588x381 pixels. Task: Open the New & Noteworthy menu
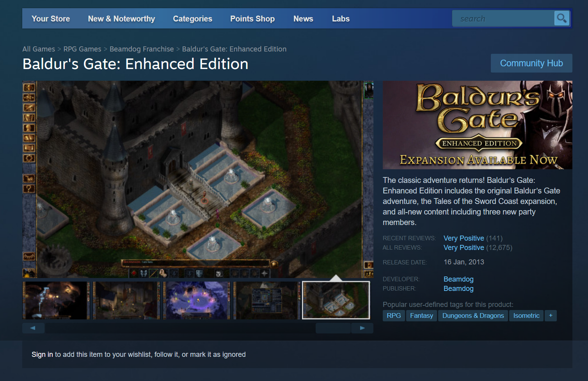point(121,19)
